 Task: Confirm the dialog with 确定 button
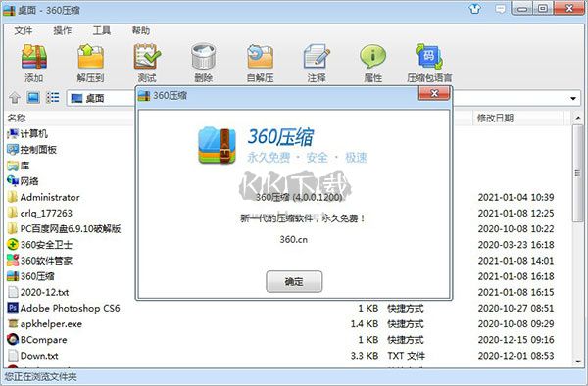tap(294, 281)
